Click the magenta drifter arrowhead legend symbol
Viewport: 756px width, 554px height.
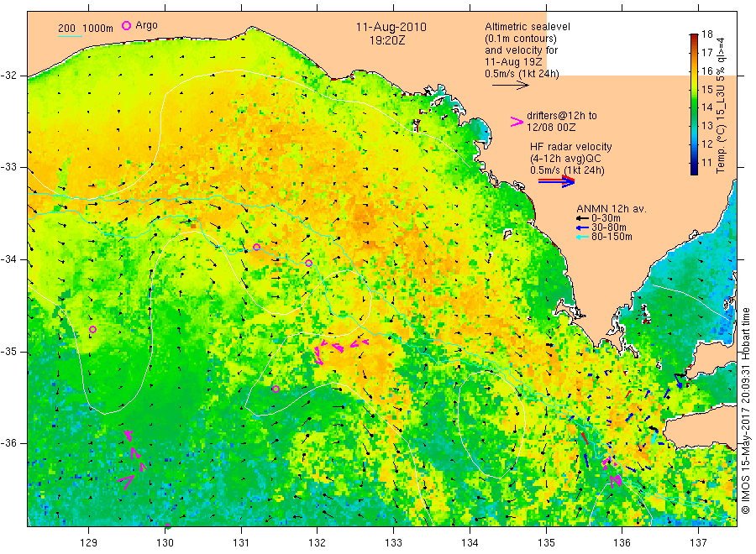pos(517,122)
